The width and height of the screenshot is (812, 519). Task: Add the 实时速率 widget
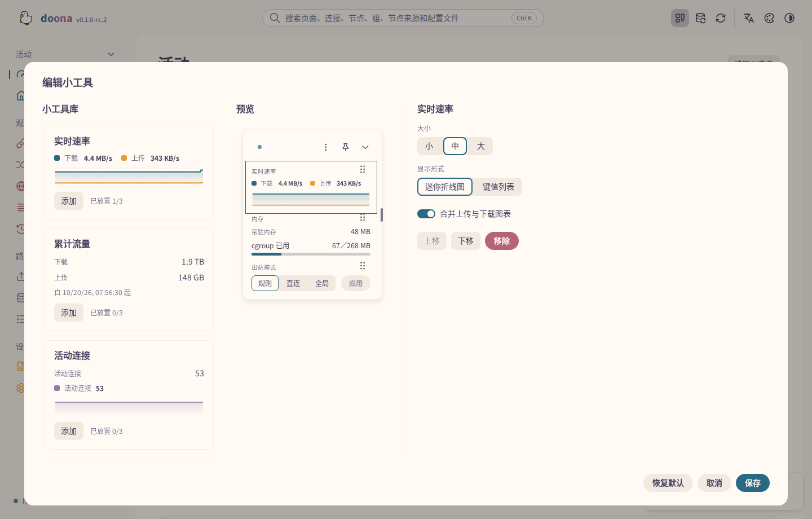point(69,201)
